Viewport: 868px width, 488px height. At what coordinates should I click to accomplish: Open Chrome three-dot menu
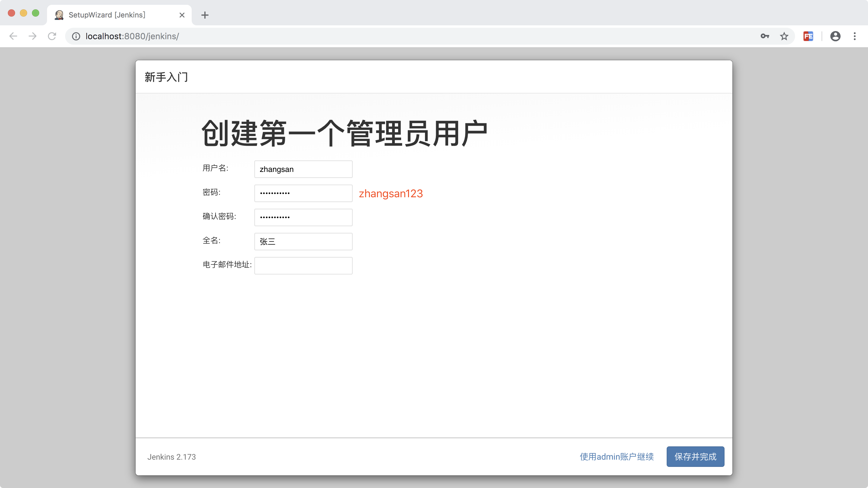tap(854, 36)
